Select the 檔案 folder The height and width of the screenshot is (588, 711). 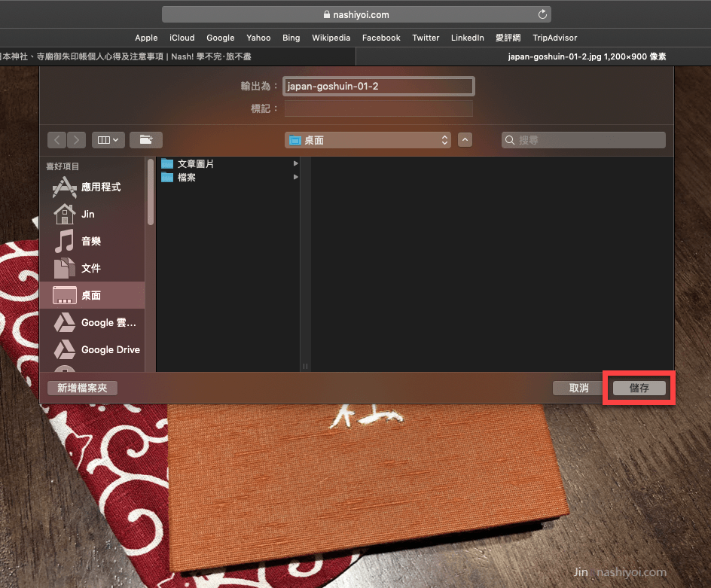pos(230,177)
